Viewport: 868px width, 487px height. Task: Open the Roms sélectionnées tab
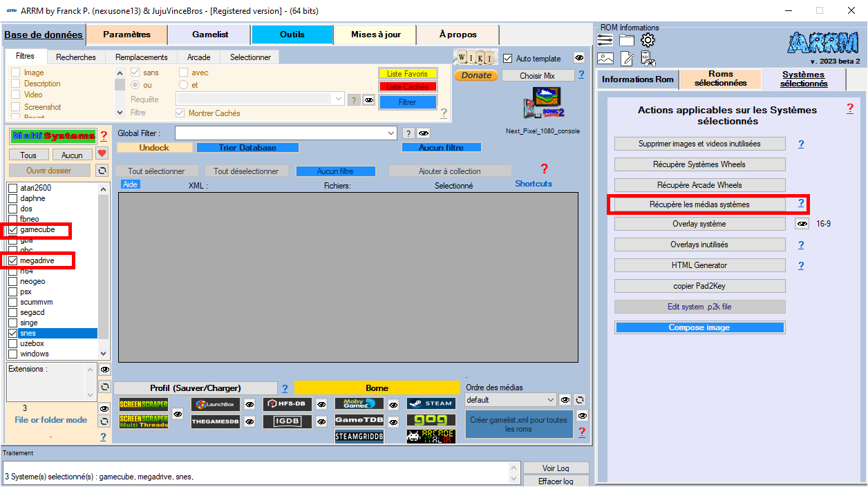click(720, 79)
